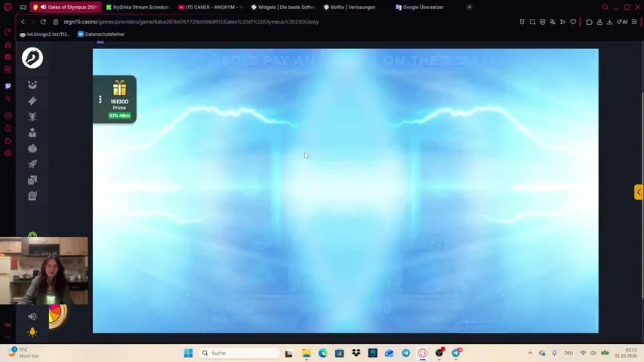Show hidden tray icons chevron
Viewport: 644px width, 362px height.
530,353
